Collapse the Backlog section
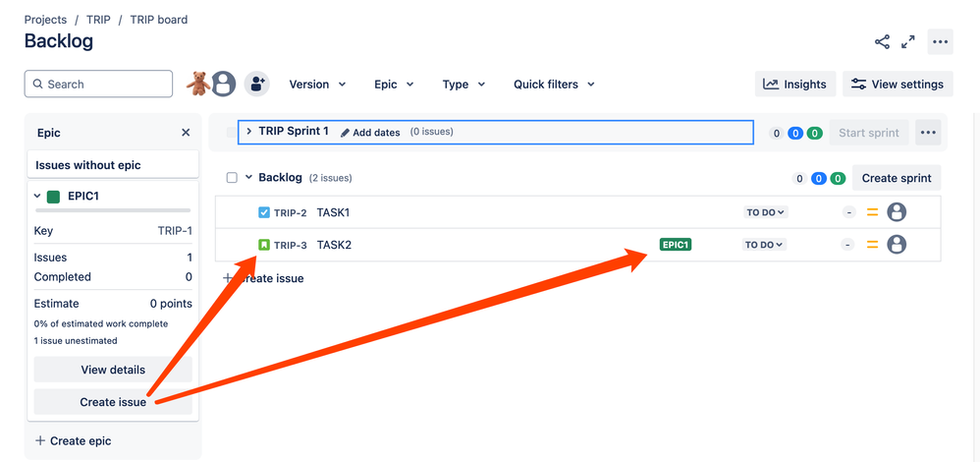980x462 pixels. [248, 178]
